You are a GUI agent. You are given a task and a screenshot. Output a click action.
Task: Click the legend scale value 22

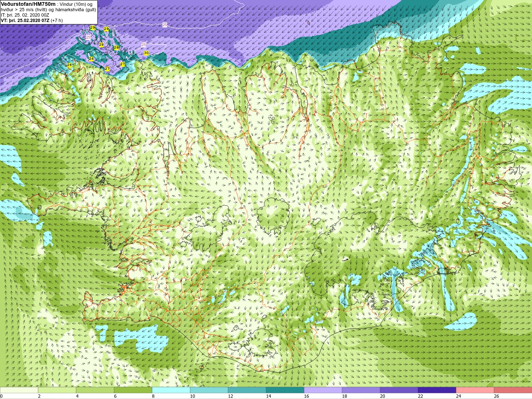421,396
